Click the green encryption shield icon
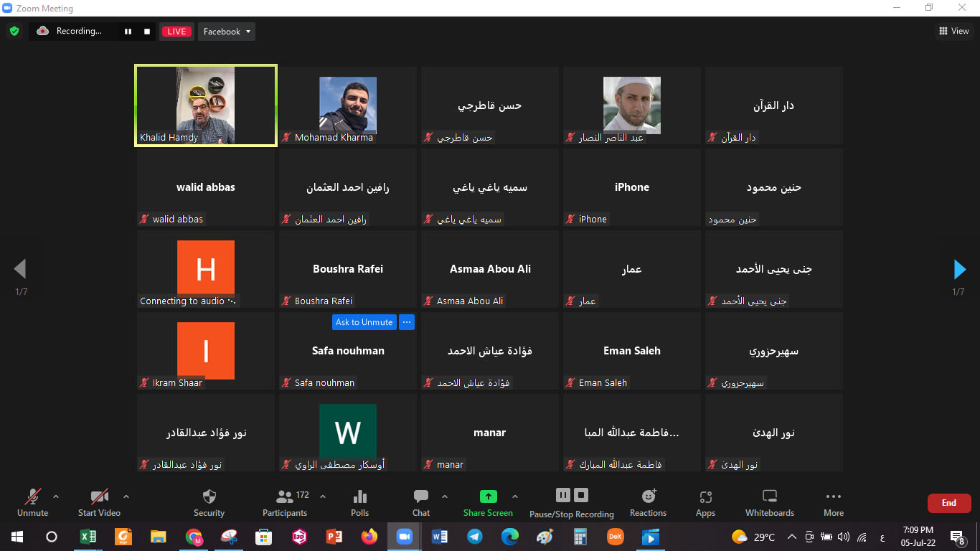 (x=14, y=32)
